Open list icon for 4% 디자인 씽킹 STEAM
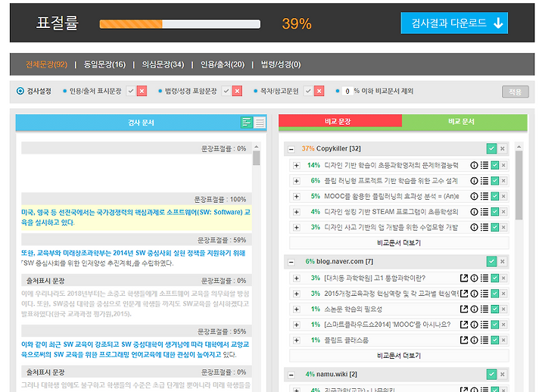This screenshot has width=545, height=392. tap(484, 212)
